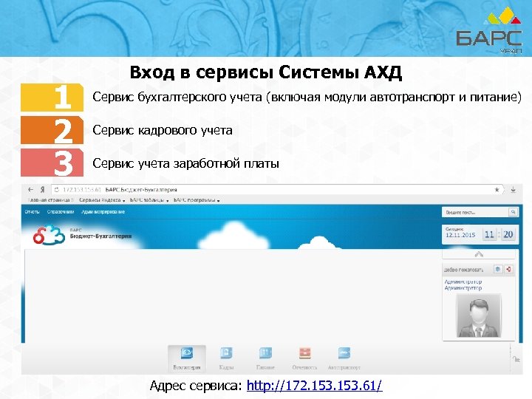This screenshot has width=532, height=399.
Task: Click the BARS Бюджет-Бухгалтерия cloud logo
Action: point(49,235)
